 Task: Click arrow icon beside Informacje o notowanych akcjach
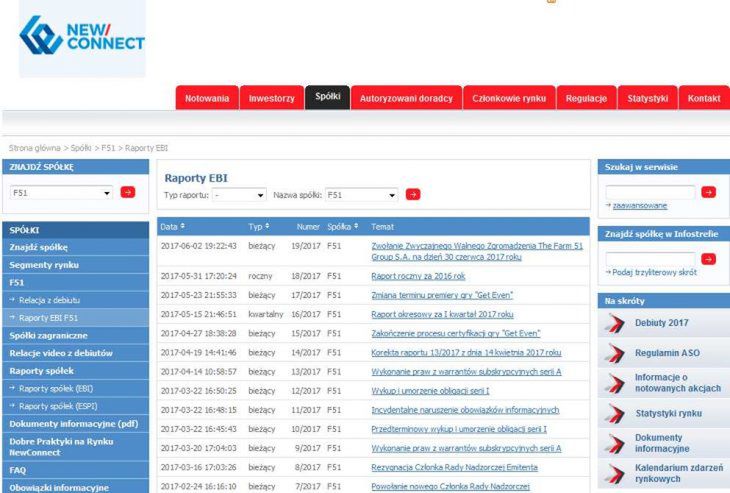click(615, 383)
